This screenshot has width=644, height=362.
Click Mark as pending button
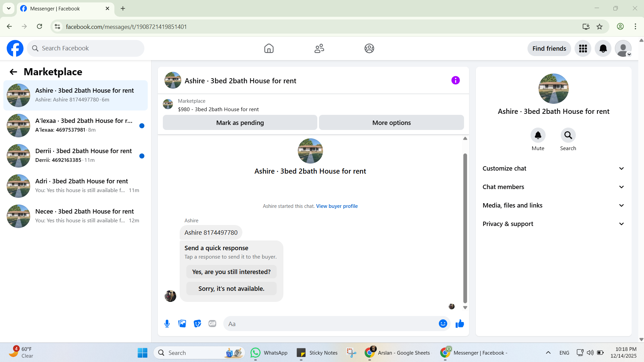click(240, 123)
